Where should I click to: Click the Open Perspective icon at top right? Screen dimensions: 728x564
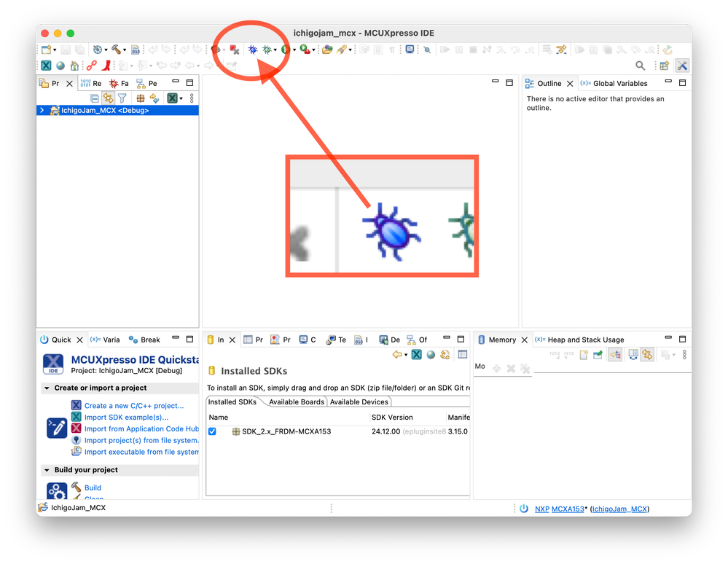[665, 66]
